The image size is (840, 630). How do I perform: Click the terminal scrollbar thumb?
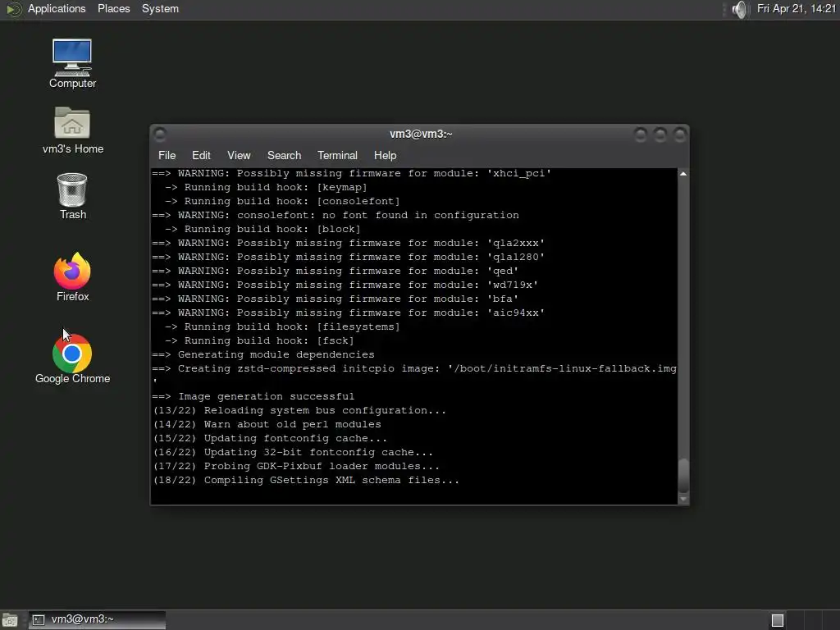coord(683,476)
